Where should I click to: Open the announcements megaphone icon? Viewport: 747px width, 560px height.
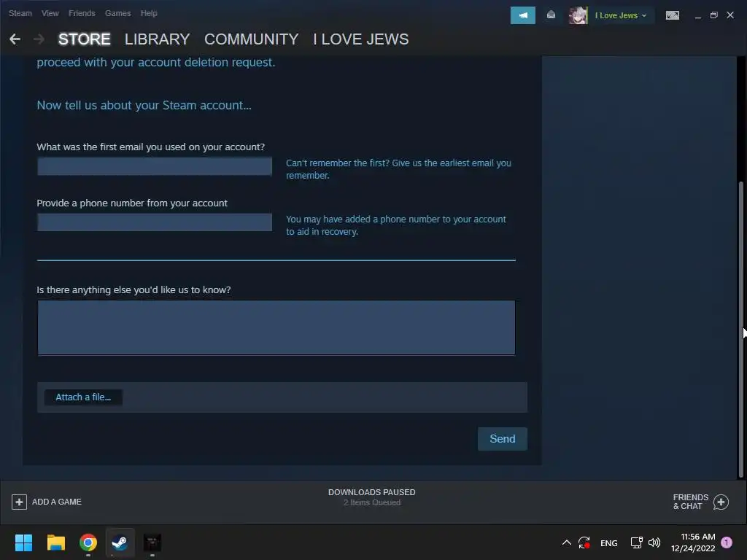(x=522, y=15)
